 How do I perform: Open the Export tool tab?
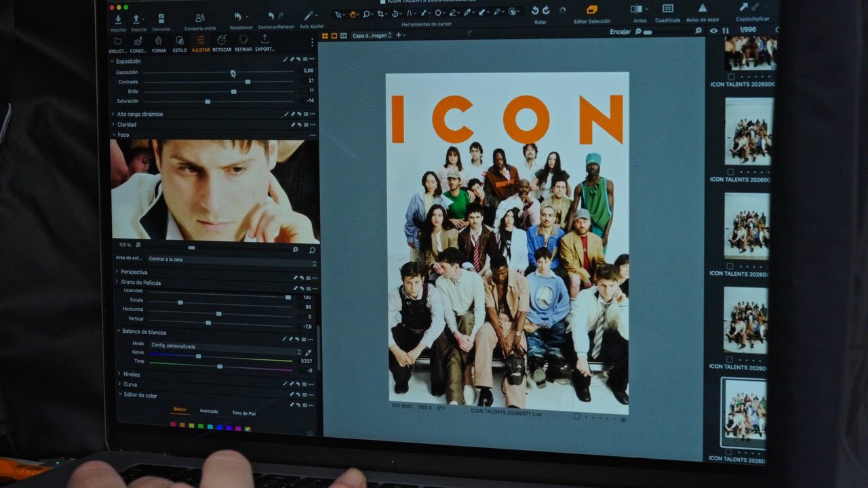click(264, 43)
